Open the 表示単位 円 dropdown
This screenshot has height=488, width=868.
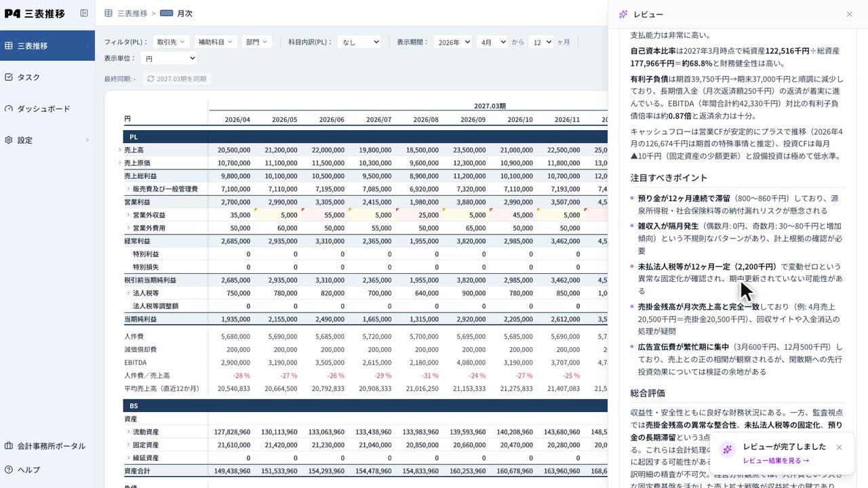pos(169,58)
